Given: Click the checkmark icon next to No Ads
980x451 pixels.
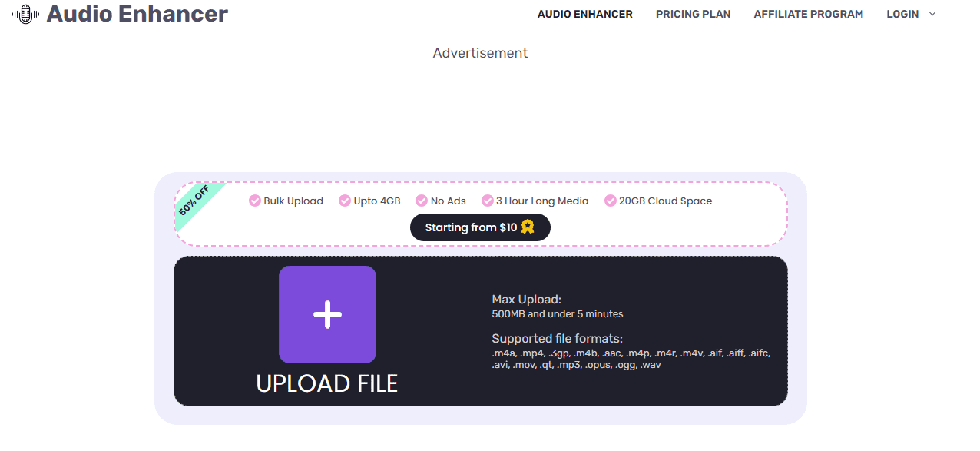Looking at the screenshot, I should pyautogui.click(x=421, y=201).
